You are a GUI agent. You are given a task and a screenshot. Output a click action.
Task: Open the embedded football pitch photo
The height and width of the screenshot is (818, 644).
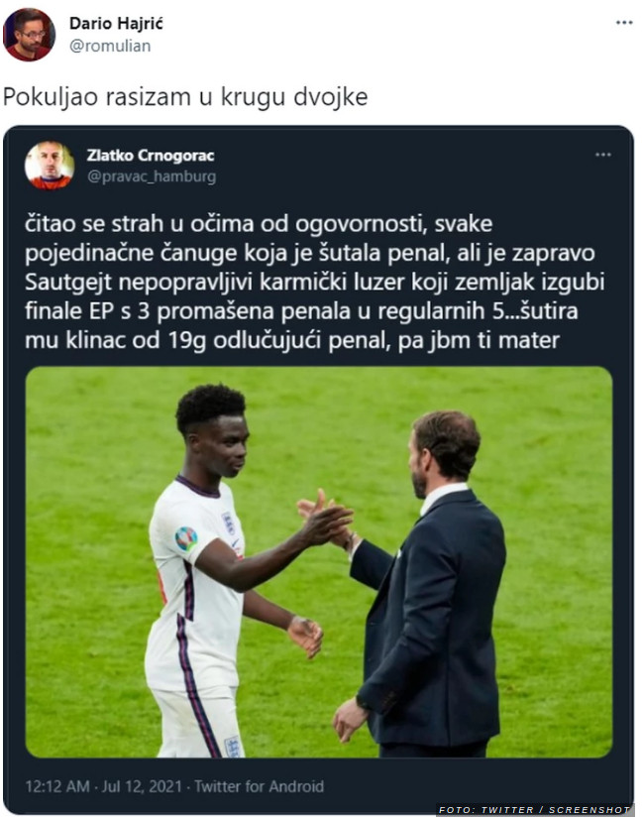(319, 562)
